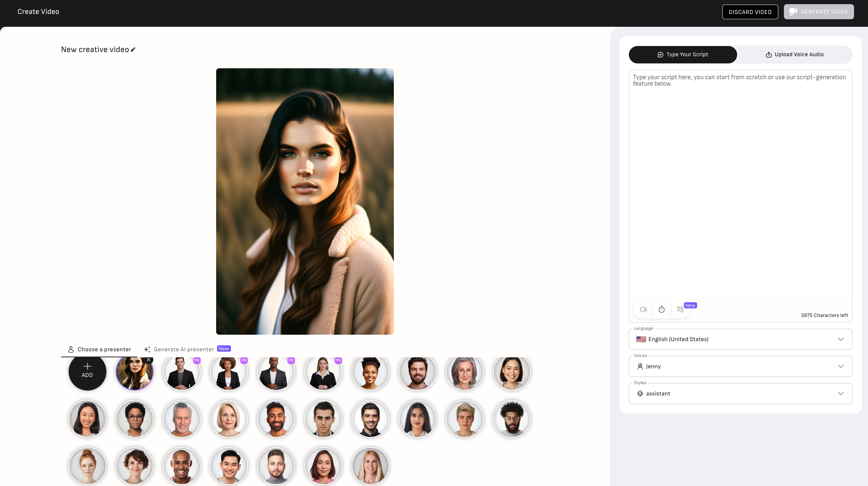The width and height of the screenshot is (868, 486).
Task: Click the DISCARD VIDEO button
Action: coord(750,12)
